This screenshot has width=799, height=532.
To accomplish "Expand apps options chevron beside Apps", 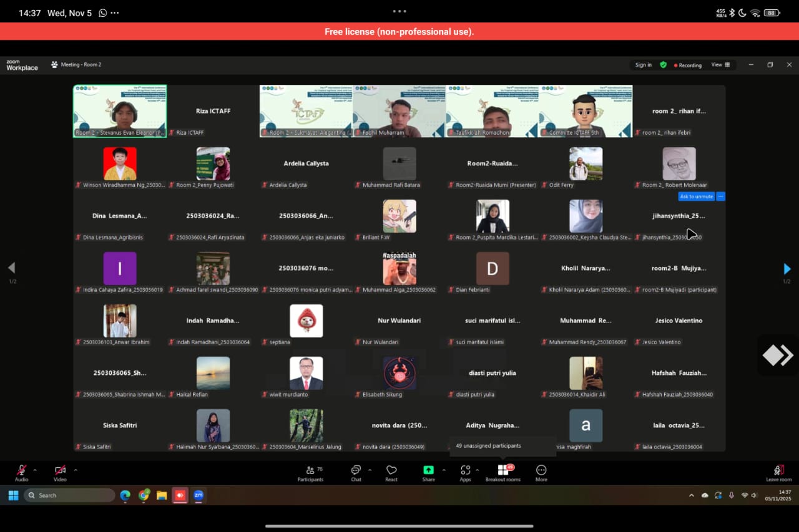I will click(x=478, y=470).
